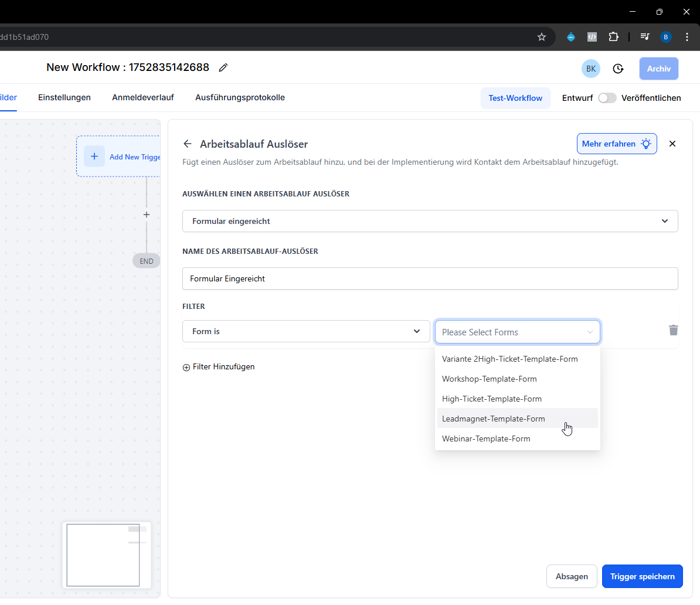Click Trigger speichern button
This screenshot has width=700, height=605.
642,576
